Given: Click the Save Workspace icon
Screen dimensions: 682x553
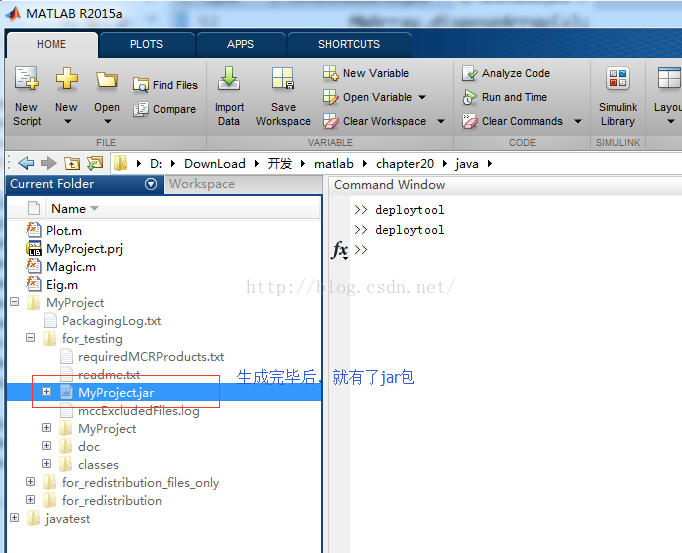Looking at the screenshot, I should coord(283,78).
